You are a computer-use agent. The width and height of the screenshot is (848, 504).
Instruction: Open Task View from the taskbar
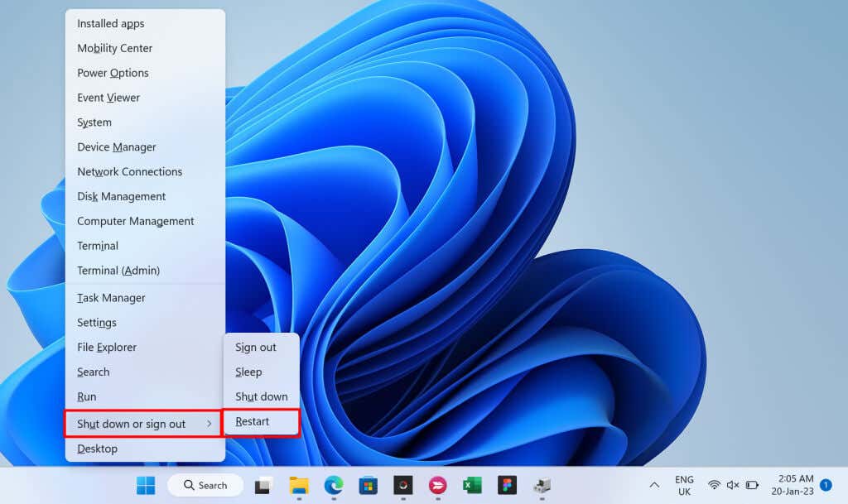pyautogui.click(x=263, y=485)
